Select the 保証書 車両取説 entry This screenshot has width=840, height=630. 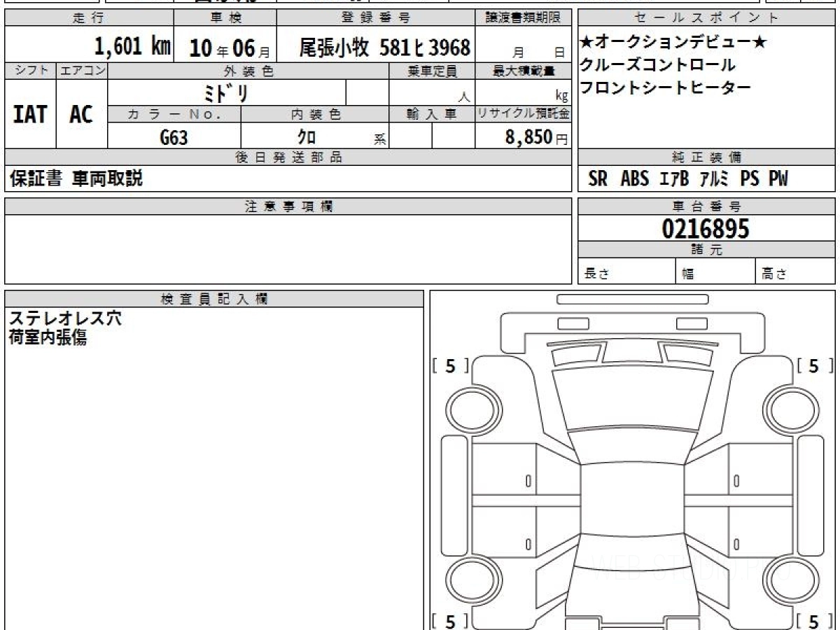(x=76, y=178)
